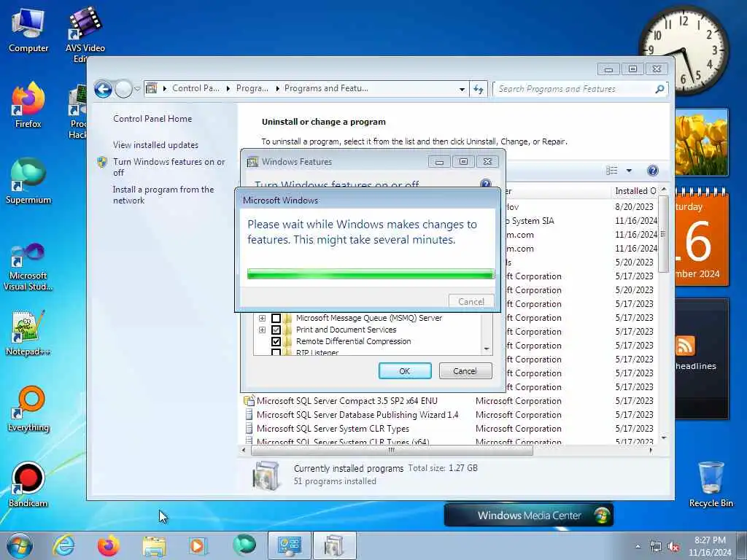
Task: Select Microsoft SQL Server Compact 3.5 SP2 x64 ENU
Action: [x=347, y=401]
